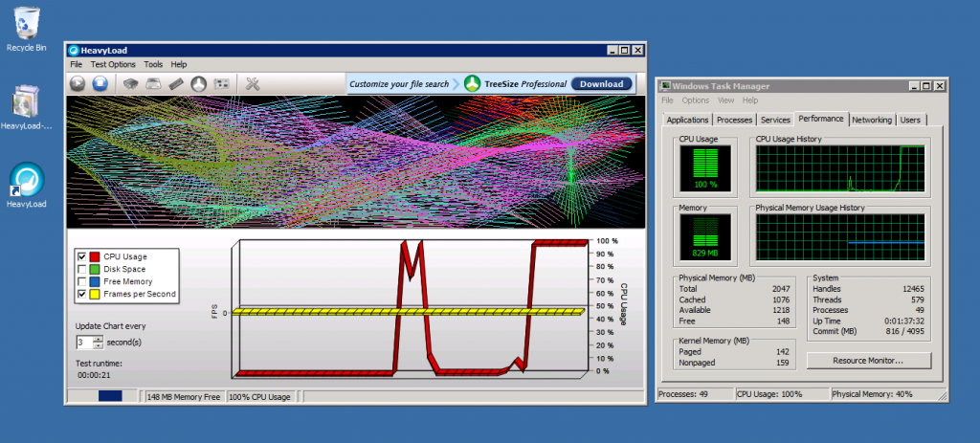The height and width of the screenshot is (443, 980).
Task: Stop the running test via blue stop icon
Action: (x=100, y=83)
